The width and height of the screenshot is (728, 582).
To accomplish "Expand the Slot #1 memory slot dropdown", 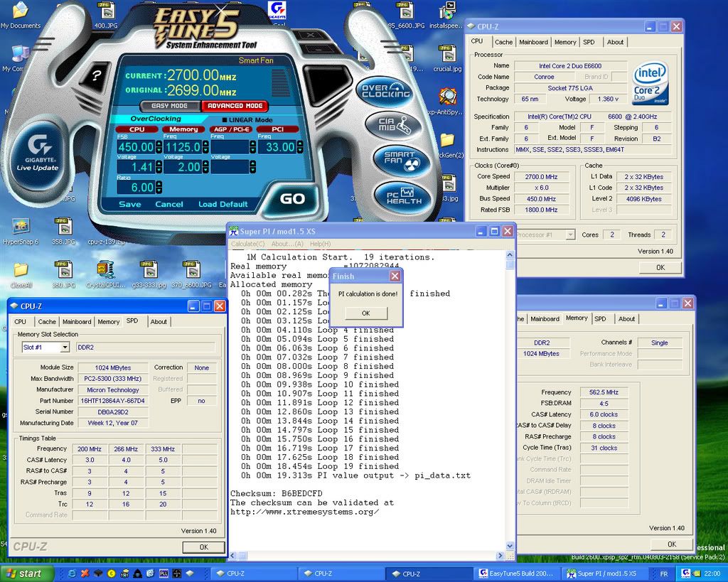I will pyautogui.click(x=65, y=347).
